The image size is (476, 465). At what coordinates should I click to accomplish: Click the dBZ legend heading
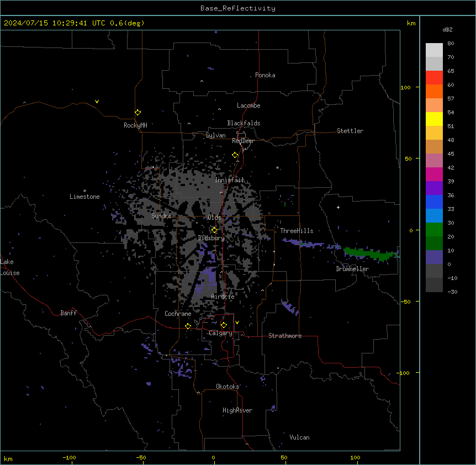click(x=447, y=29)
